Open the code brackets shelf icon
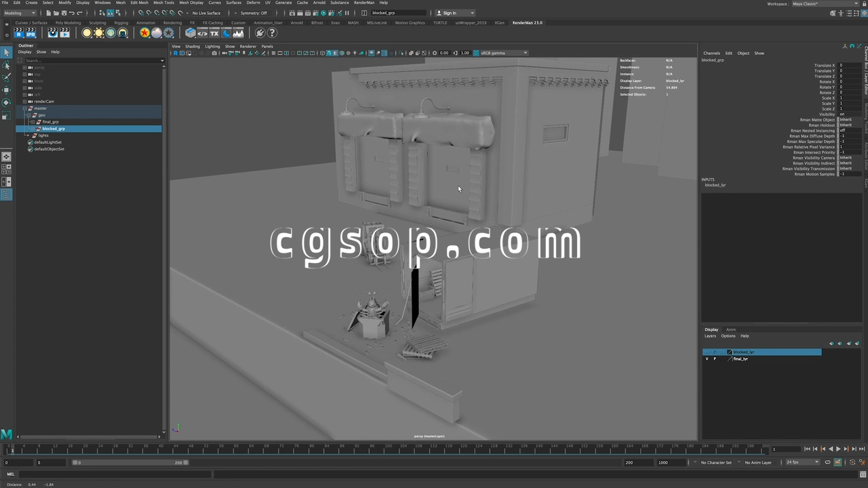868x488 pixels. pos(203,33)
